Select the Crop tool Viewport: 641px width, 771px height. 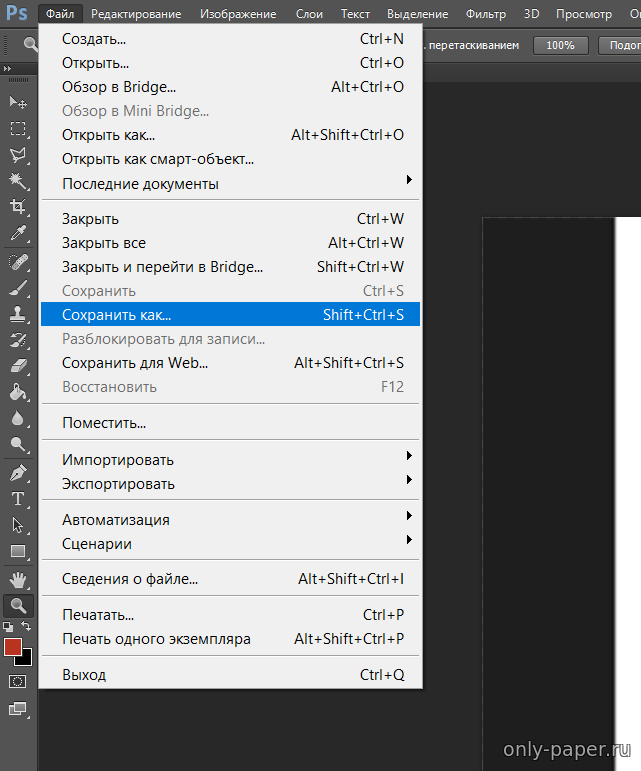(x=18, y=207)
